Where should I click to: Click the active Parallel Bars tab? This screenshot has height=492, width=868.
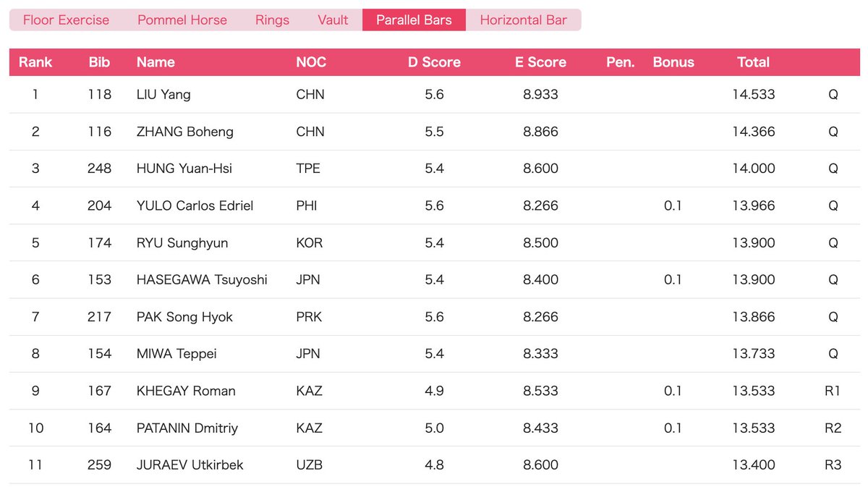point(414,20)
